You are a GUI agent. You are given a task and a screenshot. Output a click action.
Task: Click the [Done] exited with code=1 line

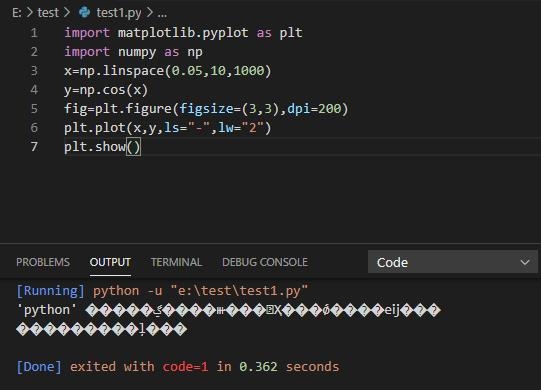coord(178,367)
